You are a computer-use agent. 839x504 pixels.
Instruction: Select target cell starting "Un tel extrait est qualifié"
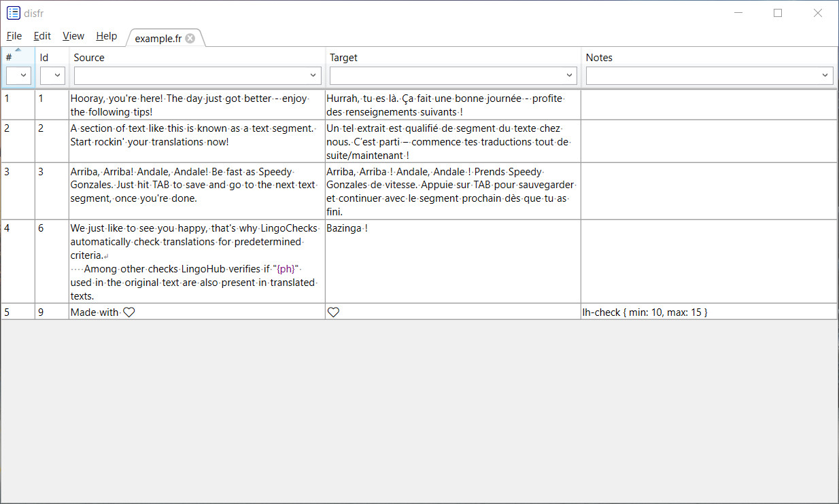pos(453,141)
